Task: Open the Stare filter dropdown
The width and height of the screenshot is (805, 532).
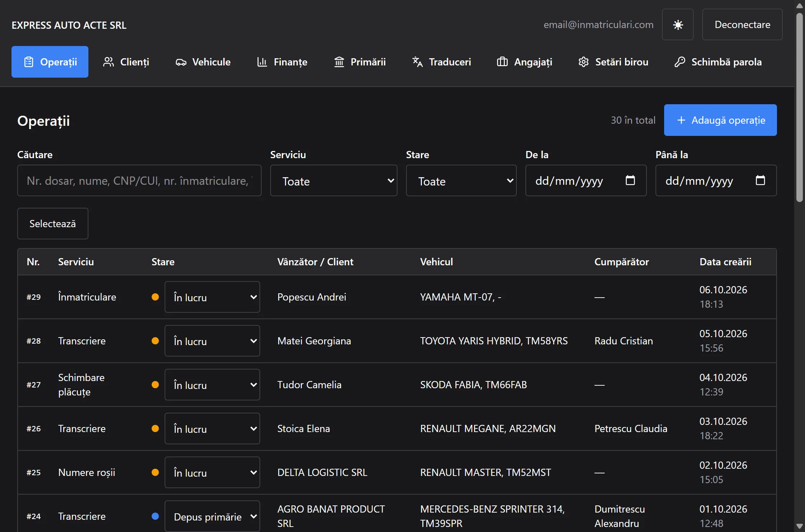Action: (x=461, y=180)
